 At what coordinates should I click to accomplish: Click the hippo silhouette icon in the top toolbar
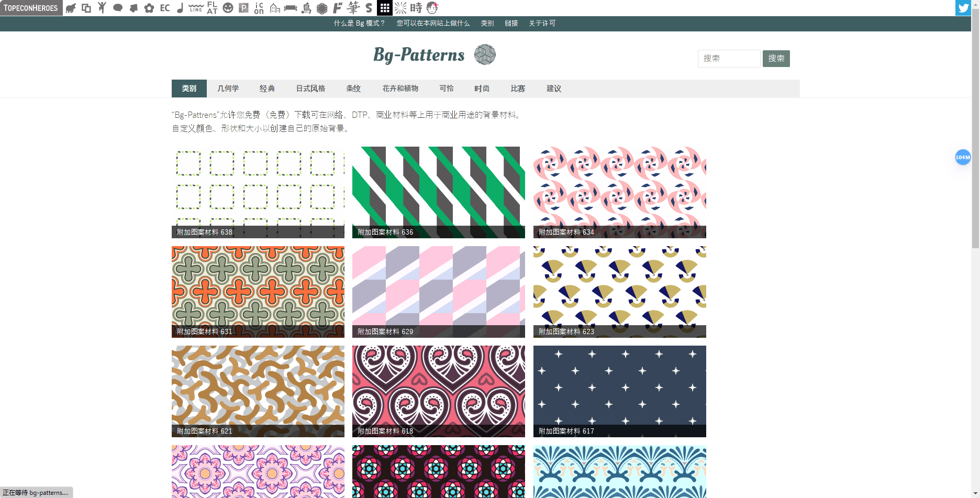click(71, 8)
